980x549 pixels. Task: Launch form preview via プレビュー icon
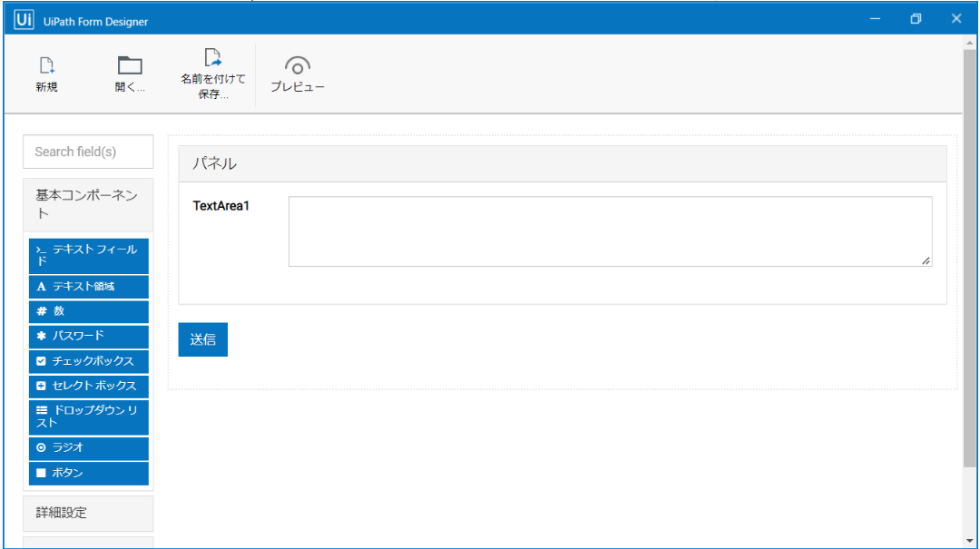pyautogui.click(x=298, y=73)
